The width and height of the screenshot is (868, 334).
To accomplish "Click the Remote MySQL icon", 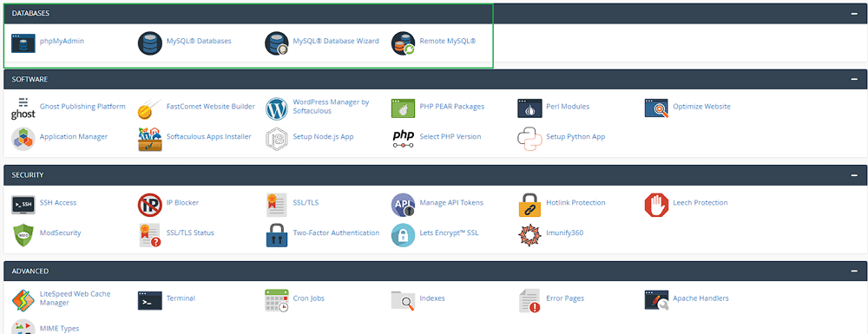I will click(403, 43).
